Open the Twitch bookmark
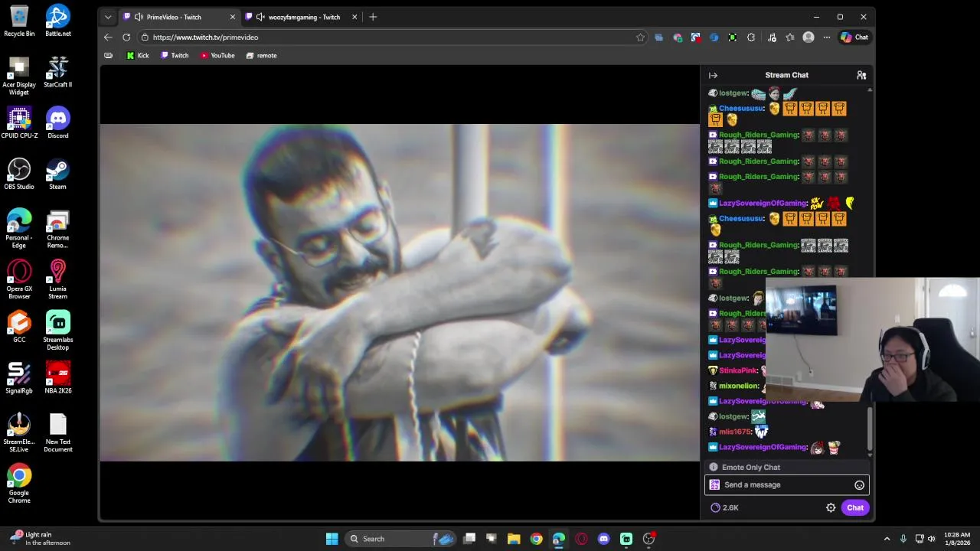The height and width of the screenshot is (551, 980). pos(175,56)
